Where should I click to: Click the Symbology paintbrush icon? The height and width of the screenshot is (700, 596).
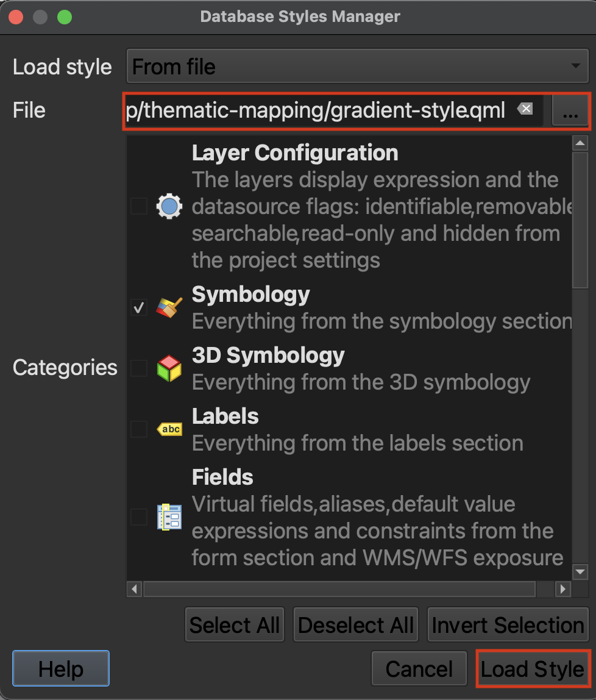(169, 308)
